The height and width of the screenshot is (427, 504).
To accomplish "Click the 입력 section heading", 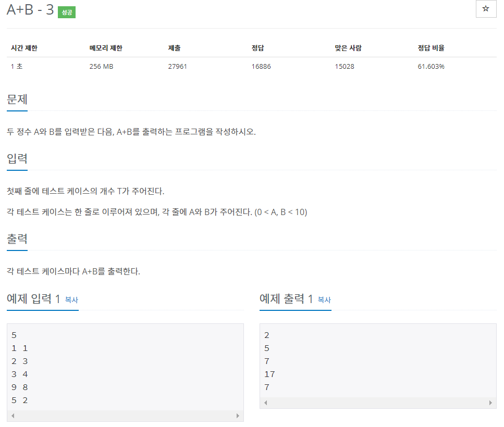I will point(17,159).
